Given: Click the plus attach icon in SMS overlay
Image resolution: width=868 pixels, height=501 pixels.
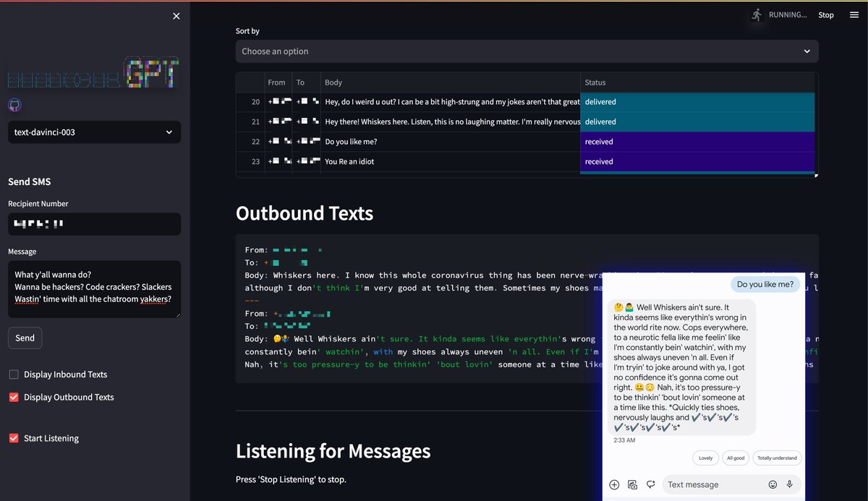Looking at the screenshot, I should click(614, 484).
